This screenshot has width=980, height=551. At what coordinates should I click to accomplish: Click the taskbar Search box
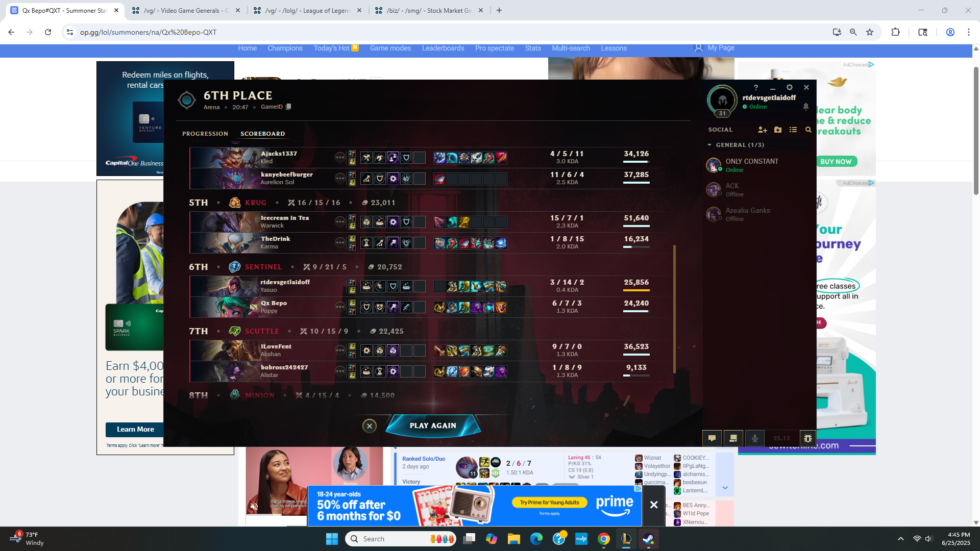(x=401, y=539)
